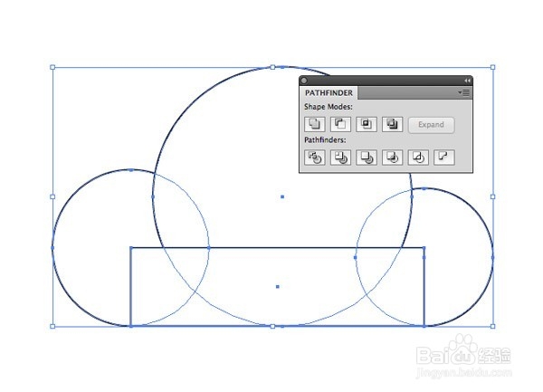This screenshot has width=543, height=392.
Task: Click the top-center bounding box handle
Action: [x=272, y=67]
